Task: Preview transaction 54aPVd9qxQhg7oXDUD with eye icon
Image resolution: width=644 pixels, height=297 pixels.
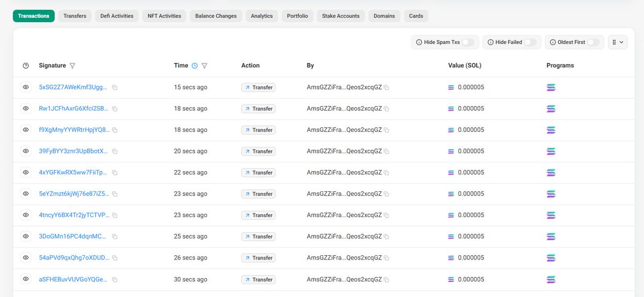Action: click(26, 258)
